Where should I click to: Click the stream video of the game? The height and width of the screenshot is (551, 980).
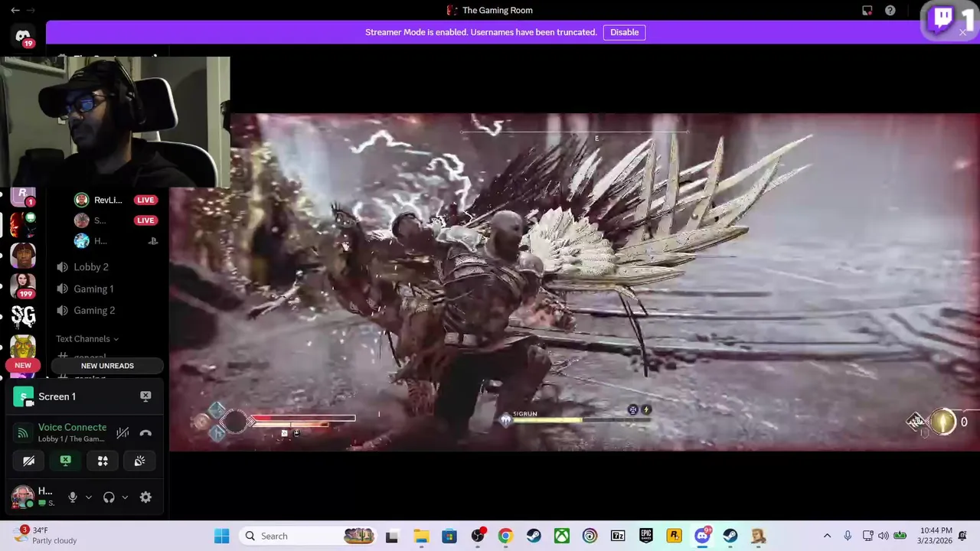(574, 282)
